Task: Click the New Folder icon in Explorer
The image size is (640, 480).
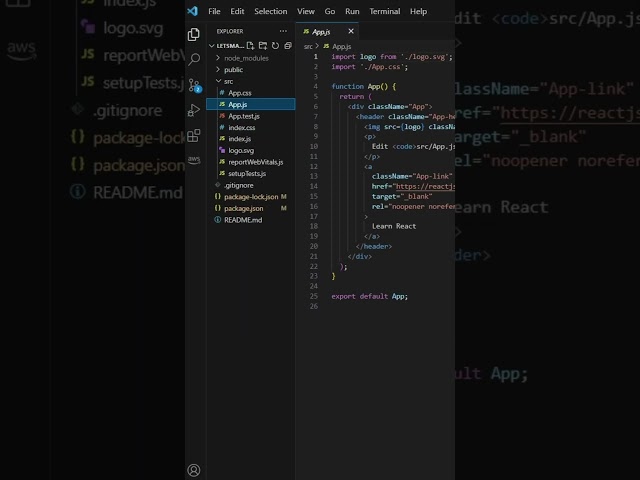Action: pyautogui.click(x=263, y=45)
